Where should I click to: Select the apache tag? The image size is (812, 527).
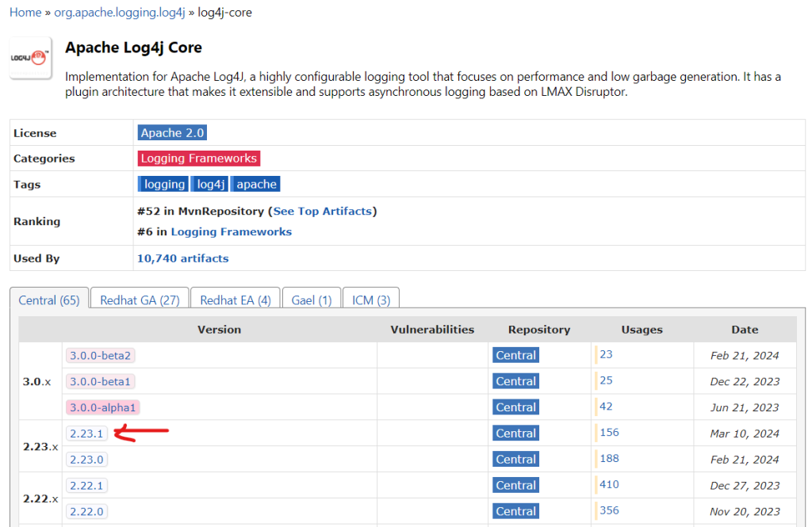(x=256, y=184)
